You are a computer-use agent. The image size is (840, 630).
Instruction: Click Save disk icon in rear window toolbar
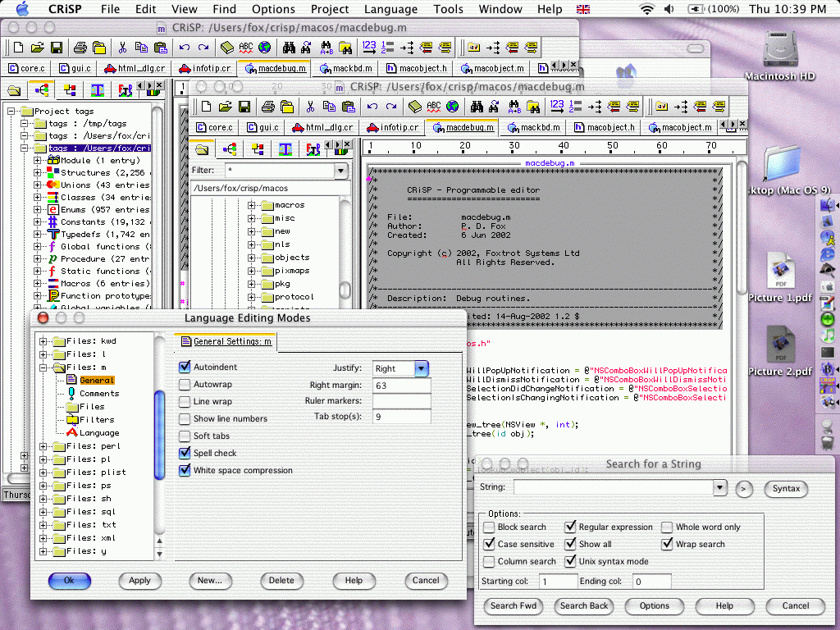57,48
